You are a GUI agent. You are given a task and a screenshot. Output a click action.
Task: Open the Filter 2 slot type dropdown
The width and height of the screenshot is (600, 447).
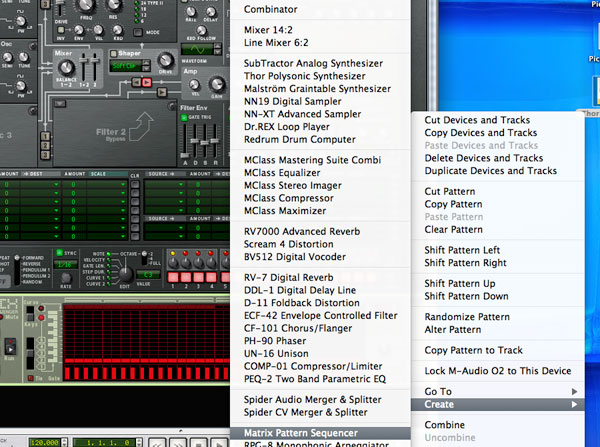(x=60, y=104)
